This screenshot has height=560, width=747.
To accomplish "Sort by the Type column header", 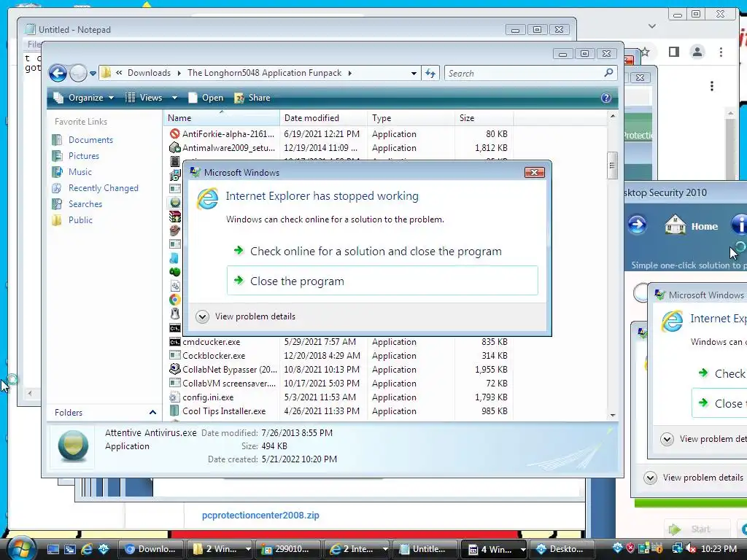I will pyautogui.click(x=411, y=117).
